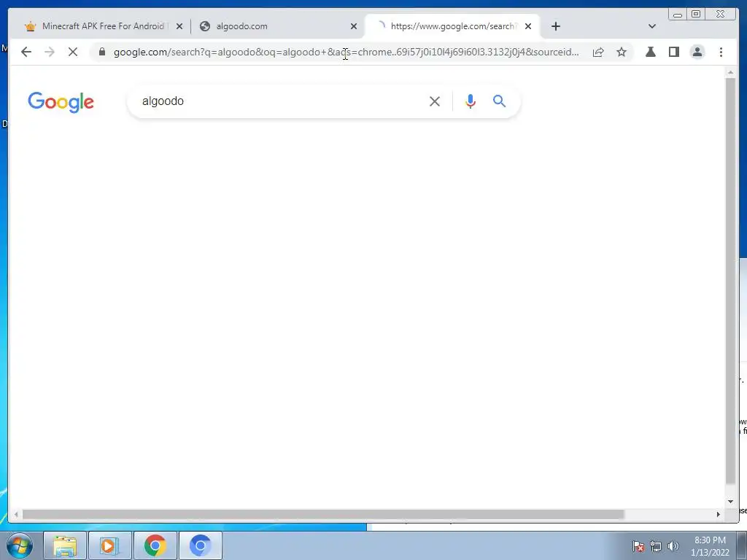Go to the Google logo homepage
This screenshot has width=747, height=560.
pos(61,102)
